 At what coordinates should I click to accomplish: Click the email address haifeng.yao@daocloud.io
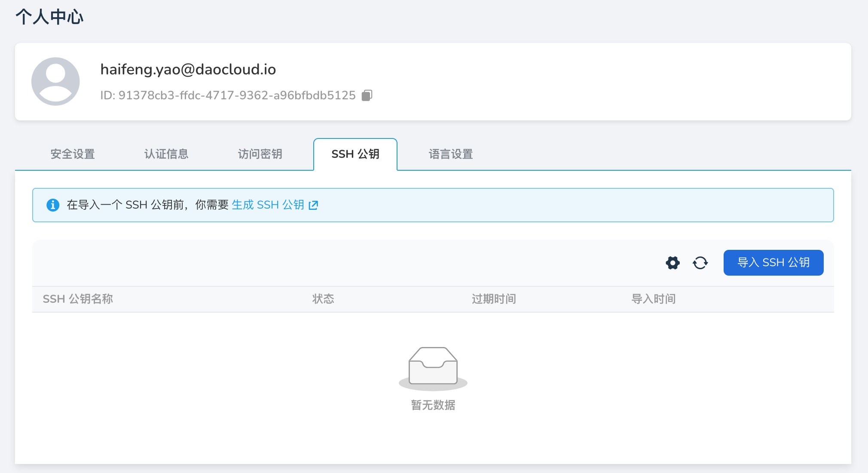[188, 69]
